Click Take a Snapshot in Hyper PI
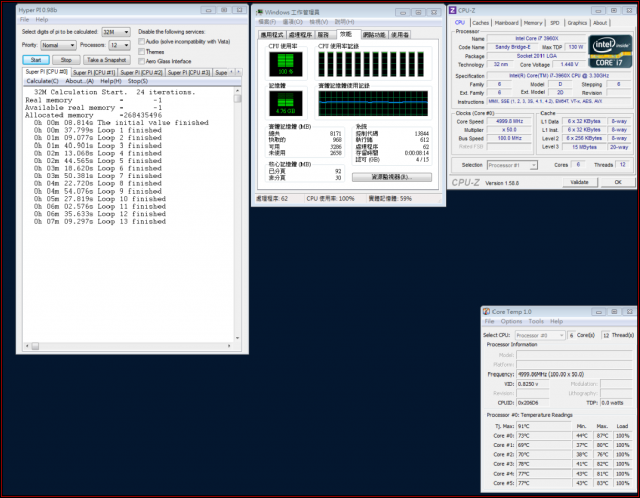The width and height of the screenshot is (640, 498). [x=107, y=60]
